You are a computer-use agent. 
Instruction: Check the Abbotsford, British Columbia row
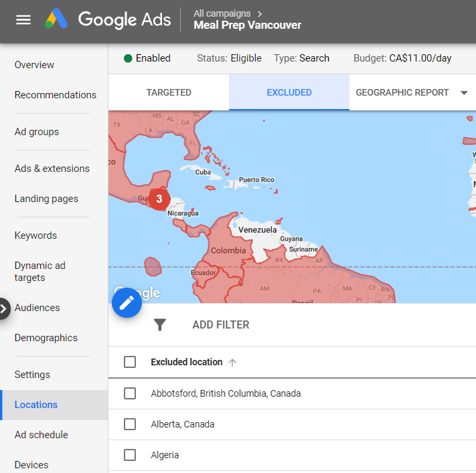point(130,393)
